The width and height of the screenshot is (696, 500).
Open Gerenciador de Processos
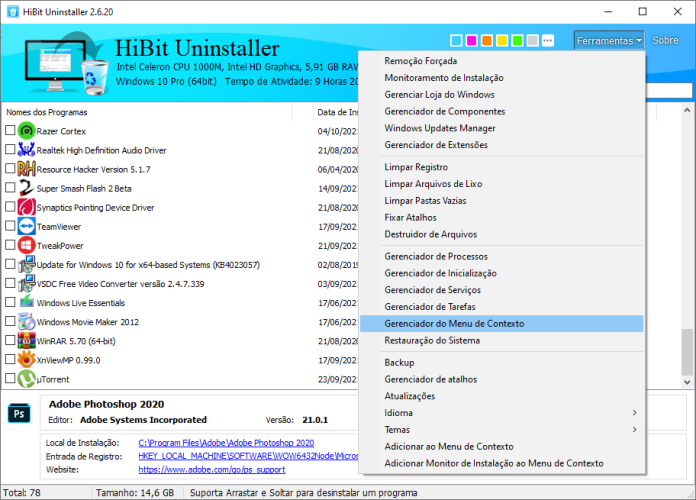(502, 257)
